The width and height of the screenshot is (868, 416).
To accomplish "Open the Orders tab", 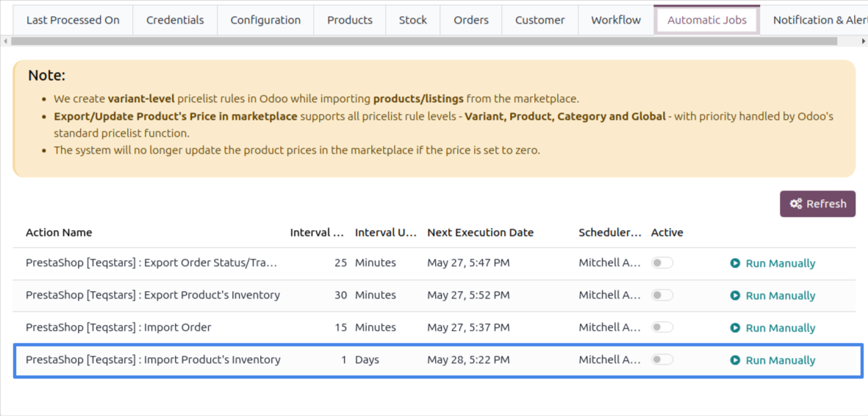I will point(471,21).
